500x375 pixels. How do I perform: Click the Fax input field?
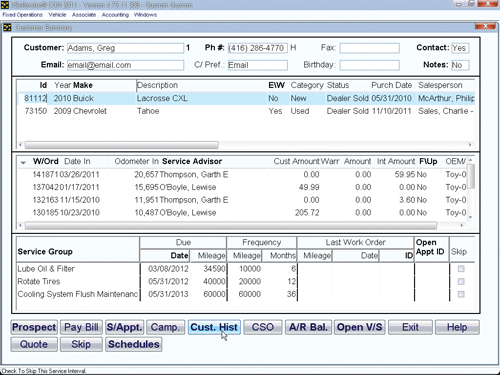[x=370, y=48]
